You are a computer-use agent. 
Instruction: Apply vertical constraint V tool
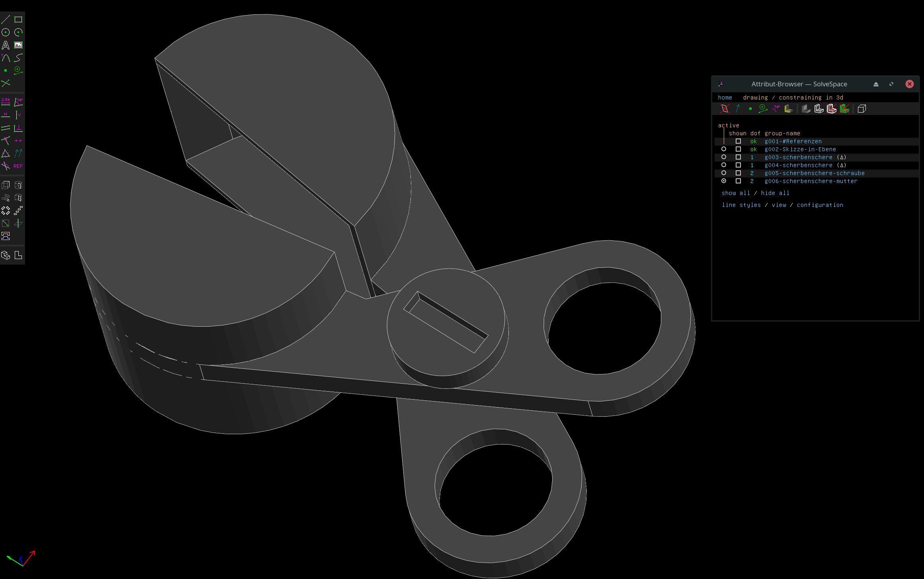18,115
